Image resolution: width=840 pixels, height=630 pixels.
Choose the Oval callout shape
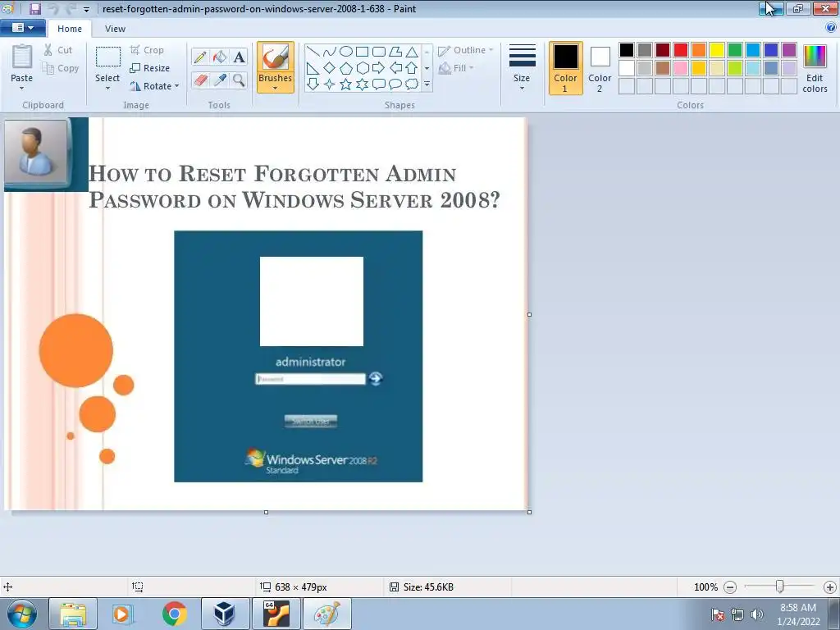pos(395,84)
